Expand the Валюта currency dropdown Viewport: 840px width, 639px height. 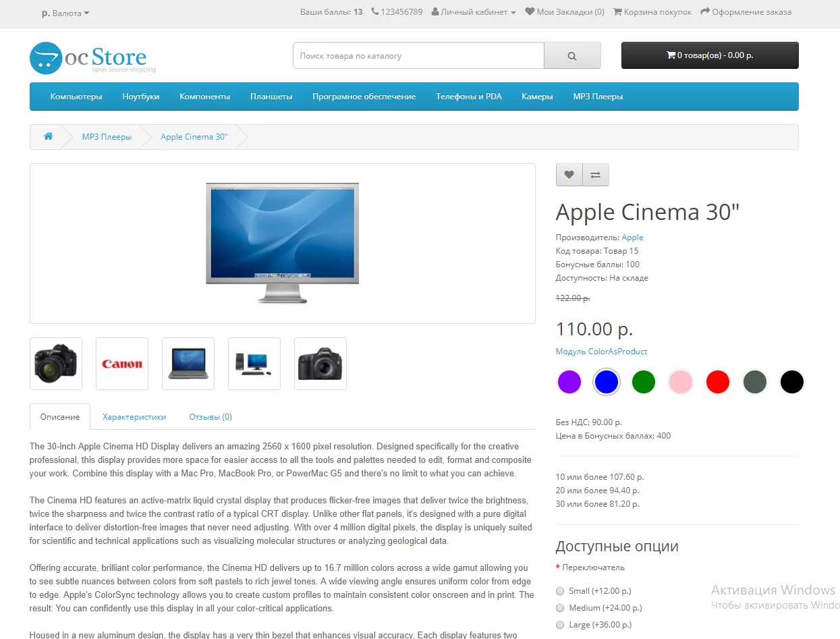coord(65,13)
